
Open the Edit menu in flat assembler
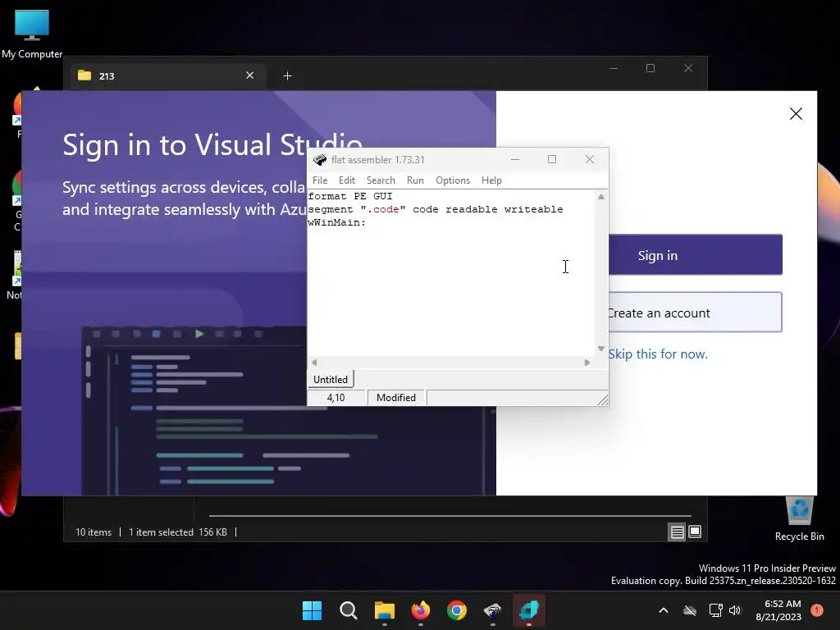[x=347, y=180]
